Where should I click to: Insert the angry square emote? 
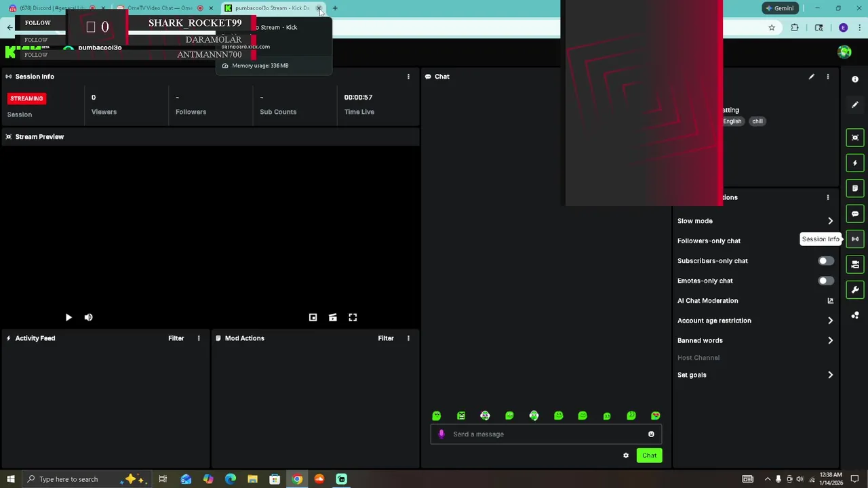(461, 415)
